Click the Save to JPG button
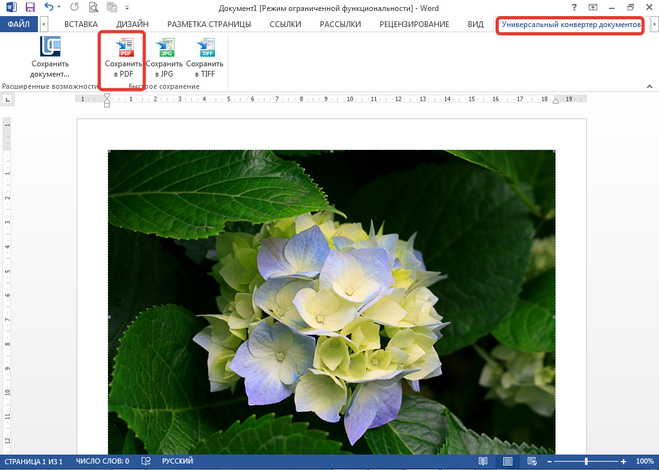This screenshot has height=470, width=659. (x=164, y=58)
